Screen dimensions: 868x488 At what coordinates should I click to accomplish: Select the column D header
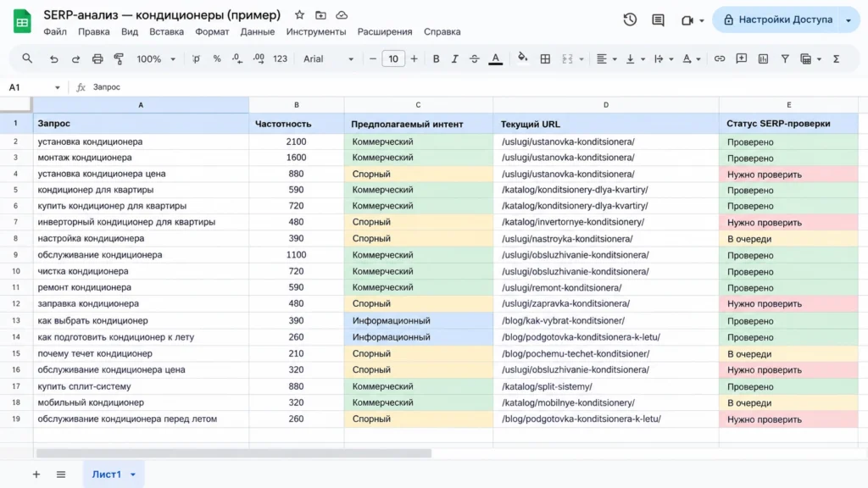pos(605,104)
